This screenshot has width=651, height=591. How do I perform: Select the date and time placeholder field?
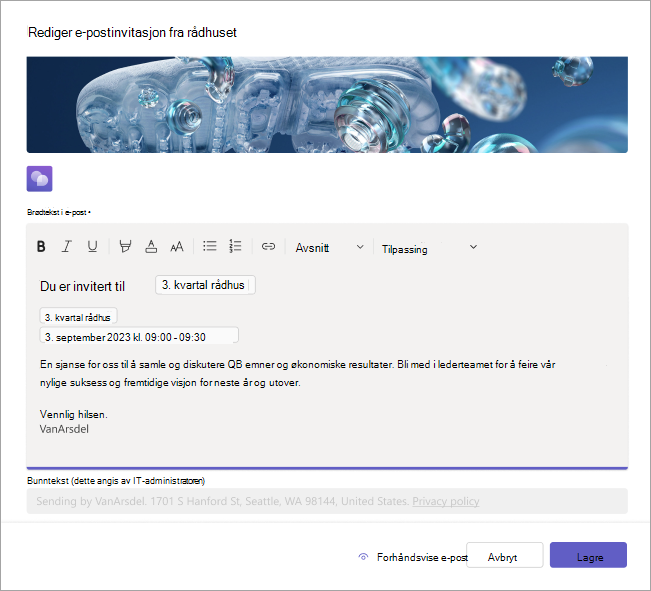click(139, 336)
